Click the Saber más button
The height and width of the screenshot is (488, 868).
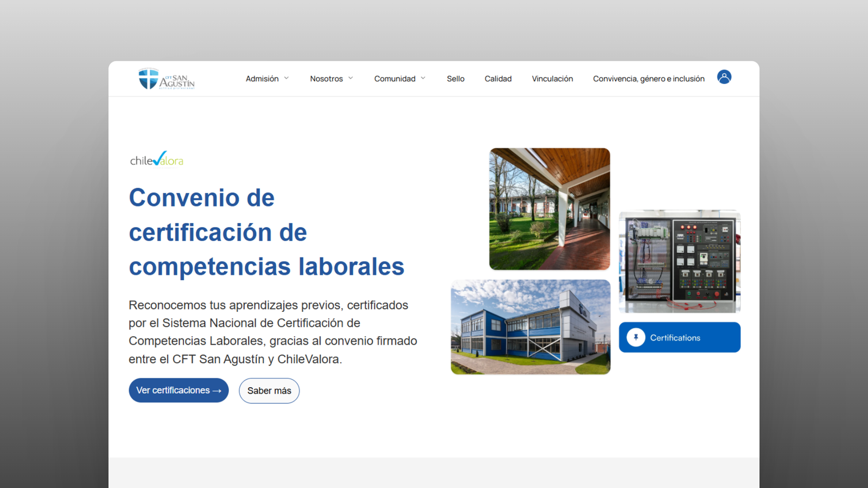tap(269, 390)
